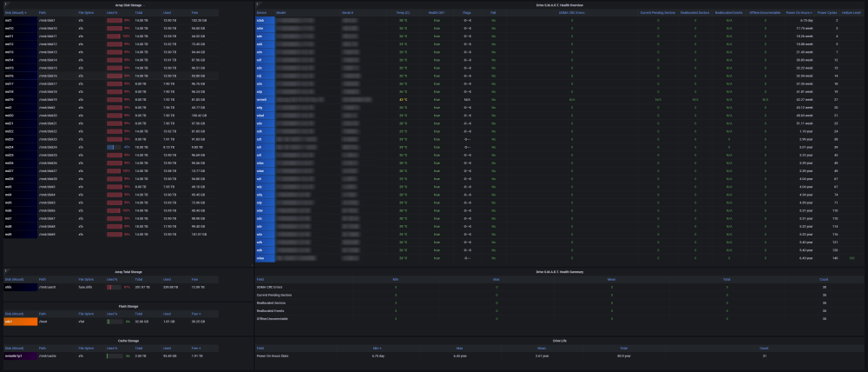
Task: Sort S.M.A.R.T. overview by Flags column
Action: coord(467,12)
